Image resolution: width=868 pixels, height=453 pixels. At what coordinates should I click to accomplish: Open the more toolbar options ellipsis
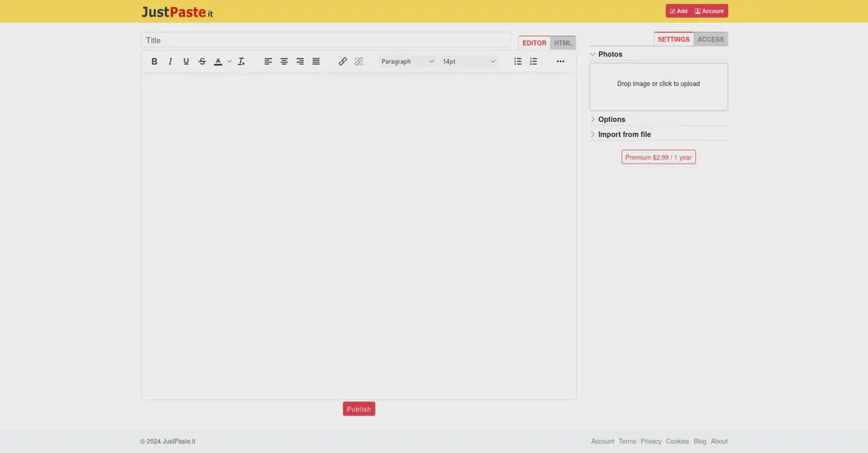coord(561,61)
